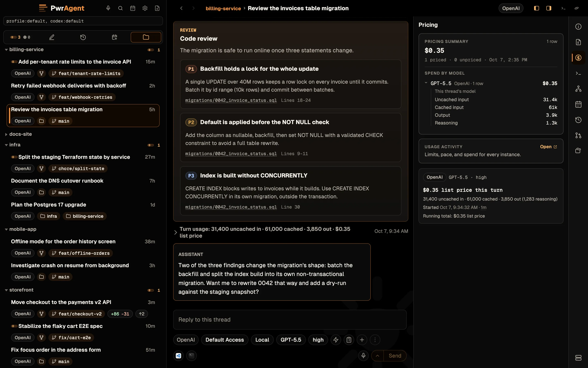
Task: Open the GPT-5.5 model selector pill
Action: click(291, 340)
